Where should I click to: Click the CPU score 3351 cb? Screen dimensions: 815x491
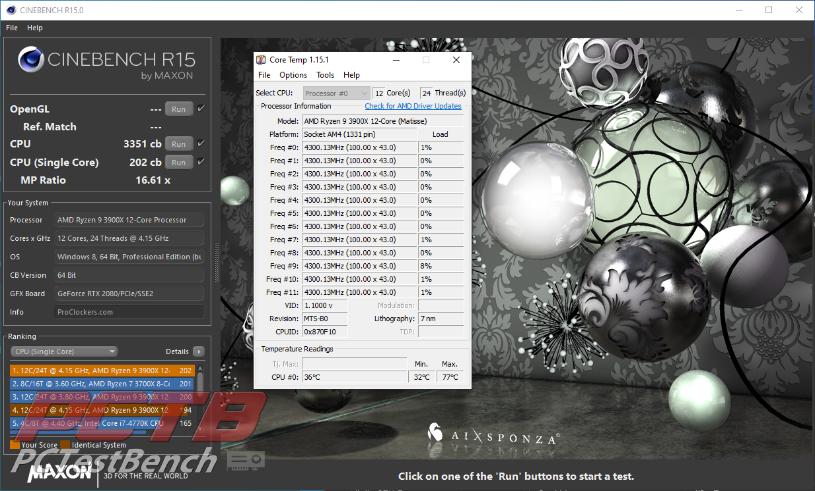tap(142, 144)
